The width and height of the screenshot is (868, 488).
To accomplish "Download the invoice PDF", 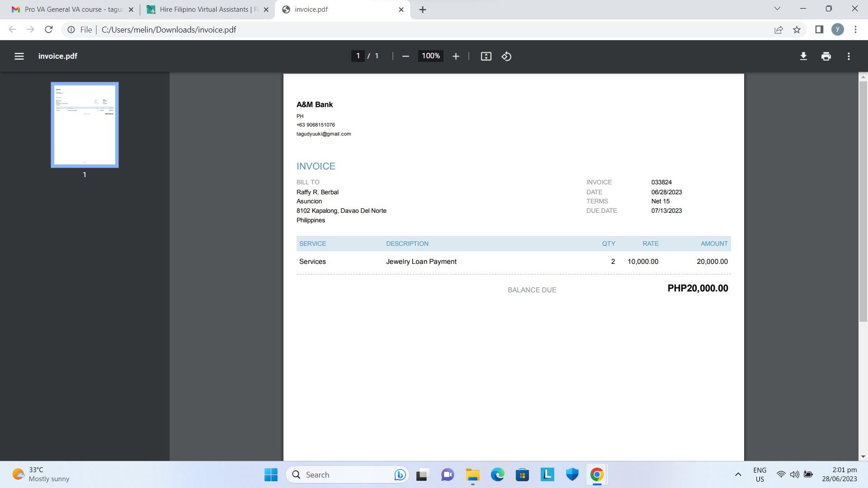I will 803,56.
